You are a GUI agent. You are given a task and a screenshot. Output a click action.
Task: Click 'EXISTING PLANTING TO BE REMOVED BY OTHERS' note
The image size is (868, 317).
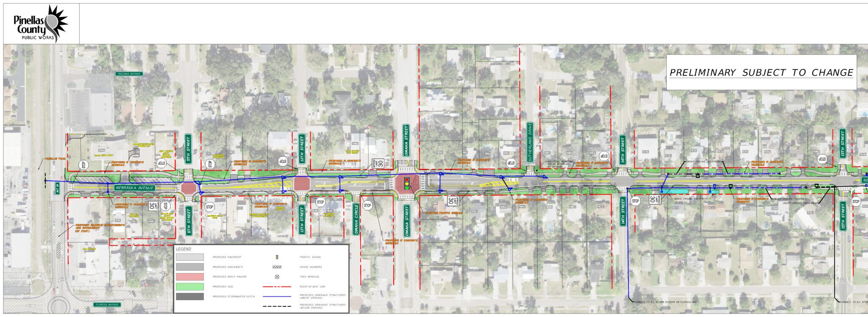[x=560, y=164]
